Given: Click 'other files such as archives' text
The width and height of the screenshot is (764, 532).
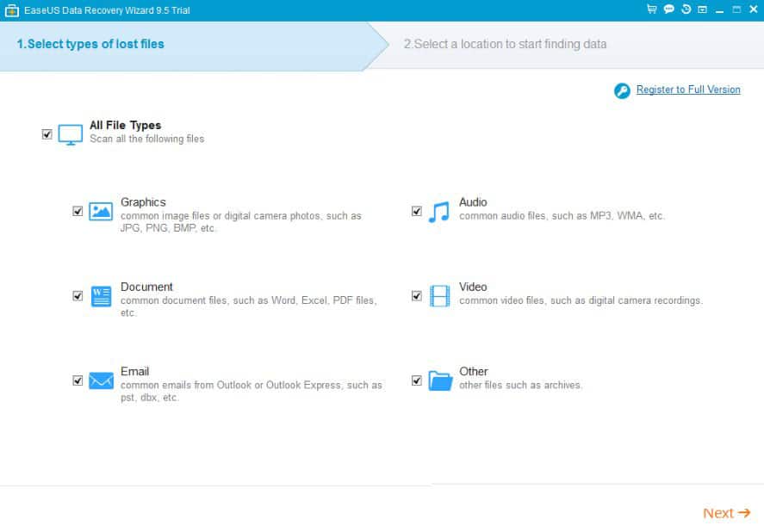Looking at the screenshot, I should pyautogui.click(x=520, y=386).
